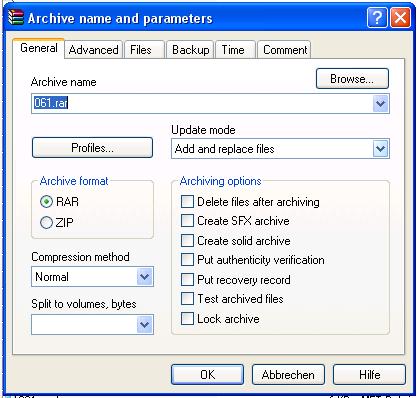Image resolution: width=418 pixels, height=398 pixels.
Task: Open the Time tab
Action: pos(235,50)
